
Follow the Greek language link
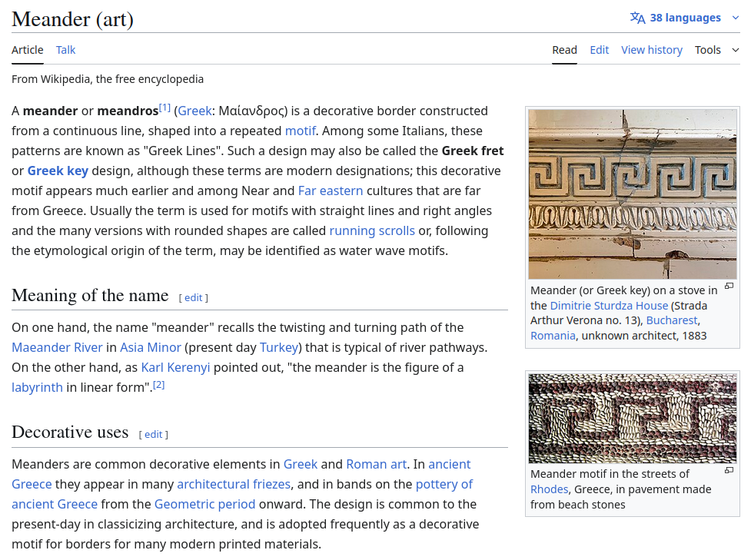[194, 111]
